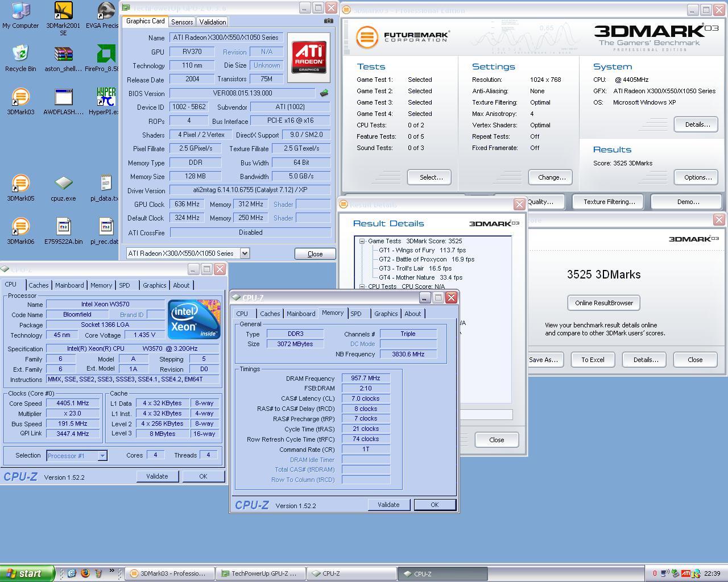Switch to Validation tab in GPU-Z

click(213, 22)
